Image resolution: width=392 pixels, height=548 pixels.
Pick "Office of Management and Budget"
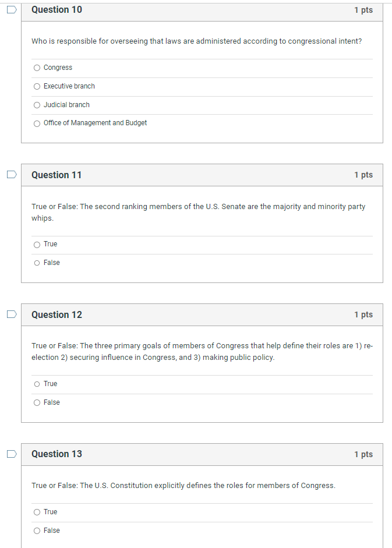click(37, 123)
